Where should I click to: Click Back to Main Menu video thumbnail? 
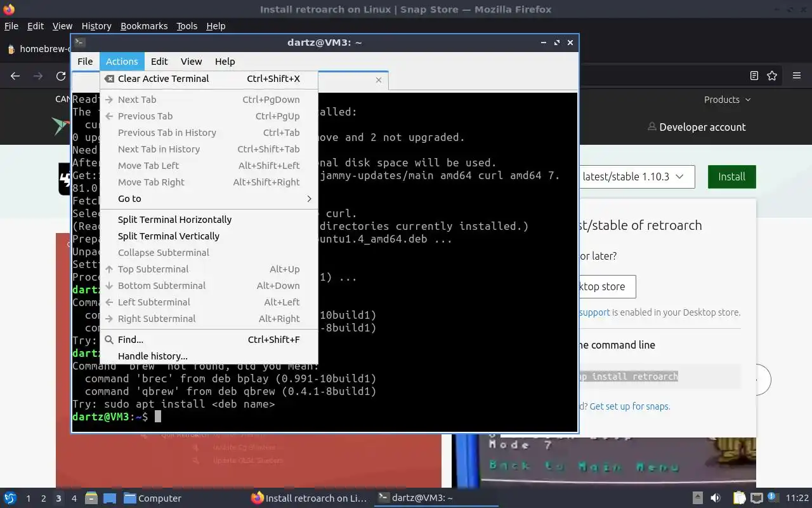click(603, 462)
